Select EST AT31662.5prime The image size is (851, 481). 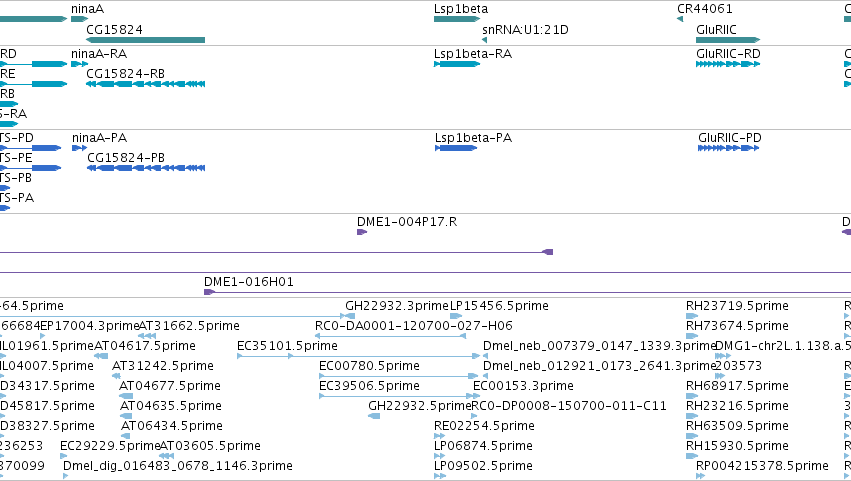[189, 326]
